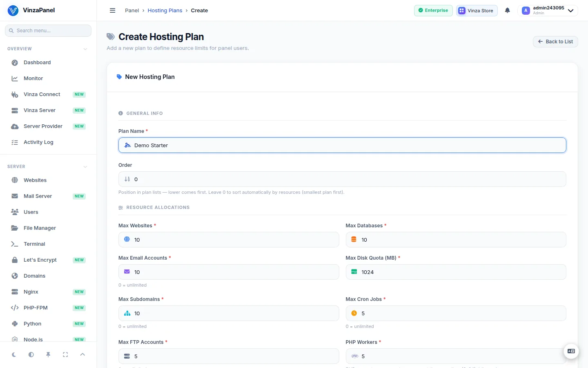Launch Terminal from the sidebar icon
This screenshot has width=588, height=368.
tap(15, 244)
